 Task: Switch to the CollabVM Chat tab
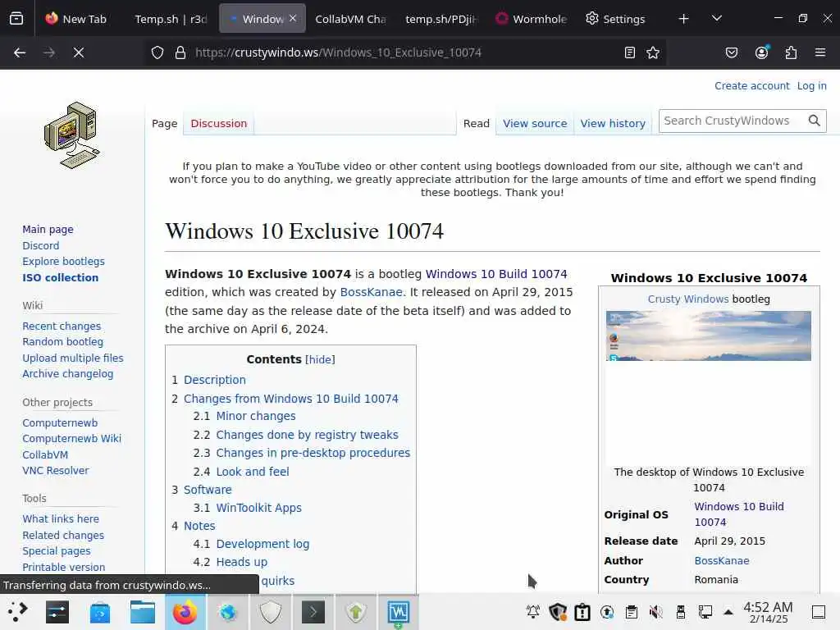[350, 19]
